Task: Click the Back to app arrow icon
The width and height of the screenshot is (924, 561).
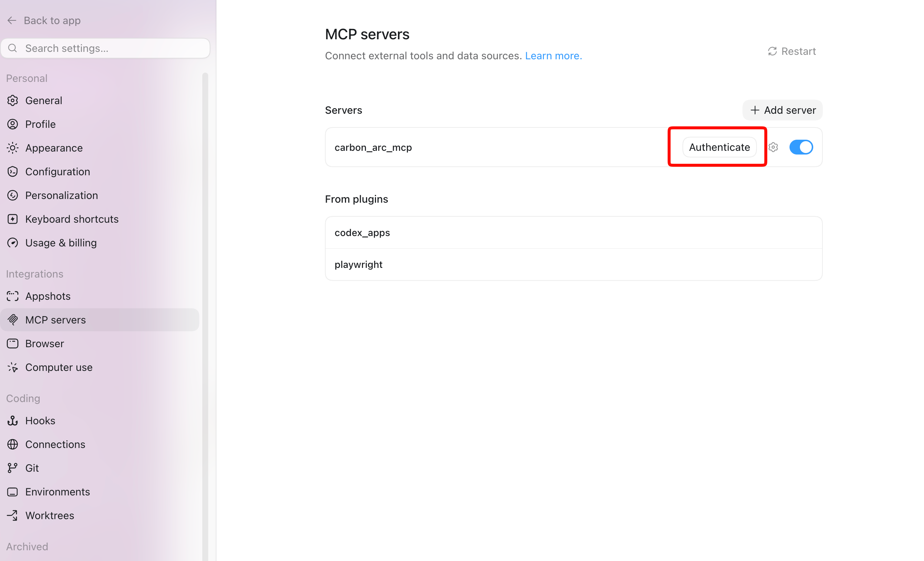Action: click(x=12, y=20)
